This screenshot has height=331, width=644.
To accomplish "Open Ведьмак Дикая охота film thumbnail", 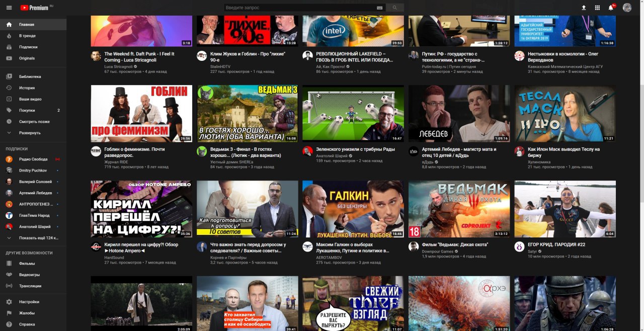I will (459, 209).
